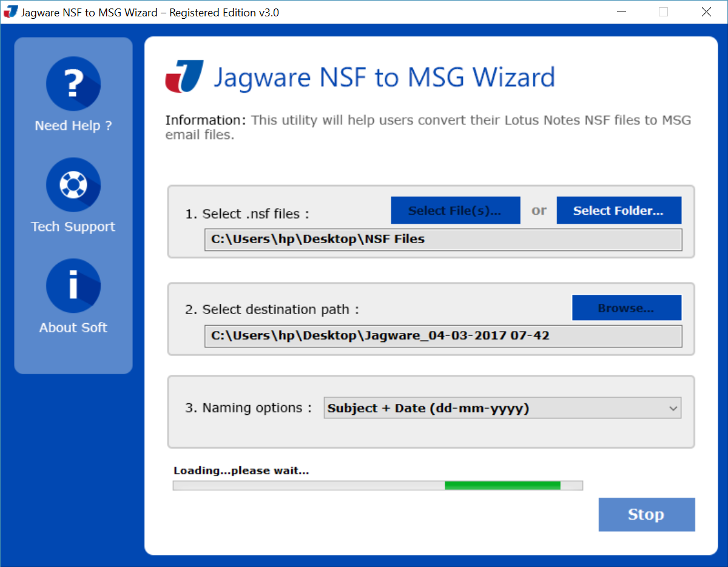Click the Jagware icon in the title bar
Viewport: 728px width, 567px height.
click(11, 12)
